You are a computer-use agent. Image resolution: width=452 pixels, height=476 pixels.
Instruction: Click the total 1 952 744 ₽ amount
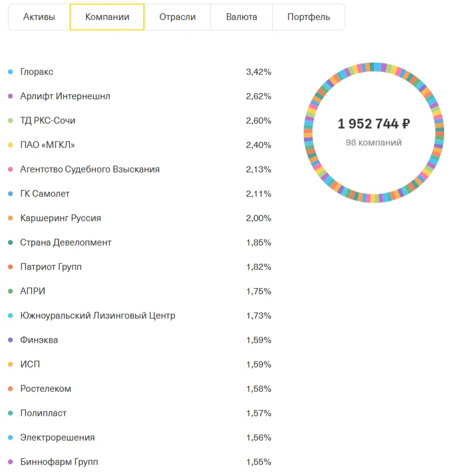[x=374, y=124]
